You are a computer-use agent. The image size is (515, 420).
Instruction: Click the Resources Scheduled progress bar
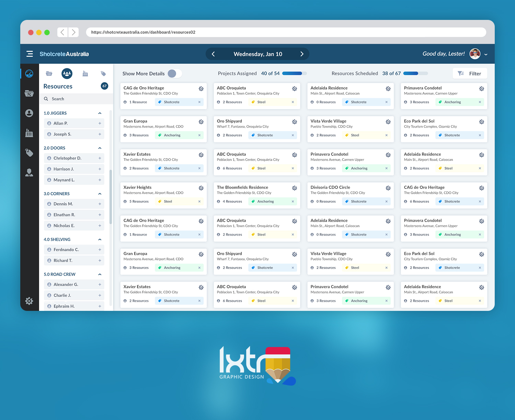coord(415,73)
